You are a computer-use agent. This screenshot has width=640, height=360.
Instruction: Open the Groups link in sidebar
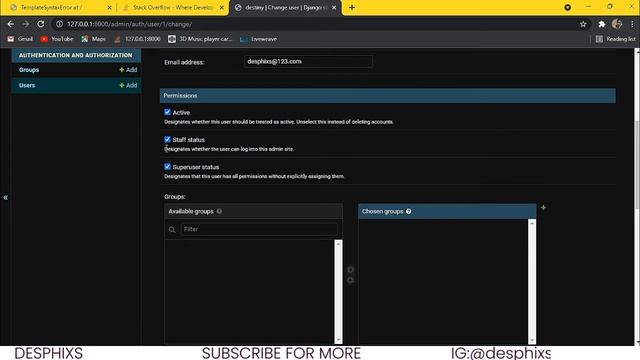(x=29, y=70)
